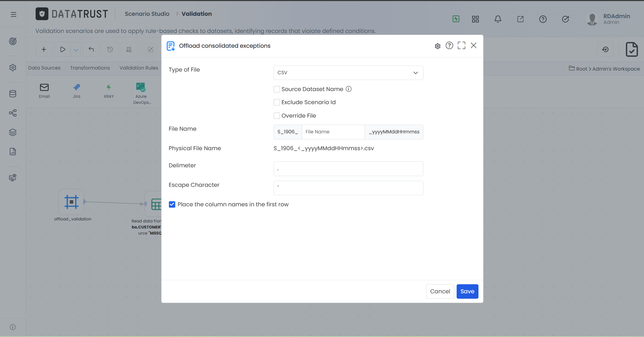Click Save button
Viewport: 644px width, 337px height.
click(x=467, y=291)
